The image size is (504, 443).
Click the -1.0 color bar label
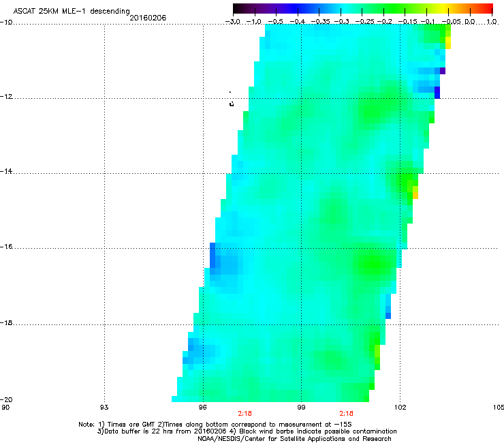[x=254, y=22]
